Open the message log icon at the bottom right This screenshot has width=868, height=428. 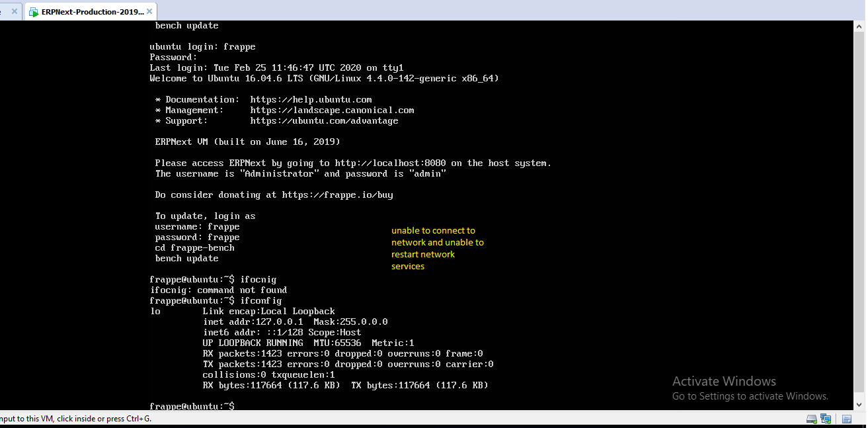point(847,418)
